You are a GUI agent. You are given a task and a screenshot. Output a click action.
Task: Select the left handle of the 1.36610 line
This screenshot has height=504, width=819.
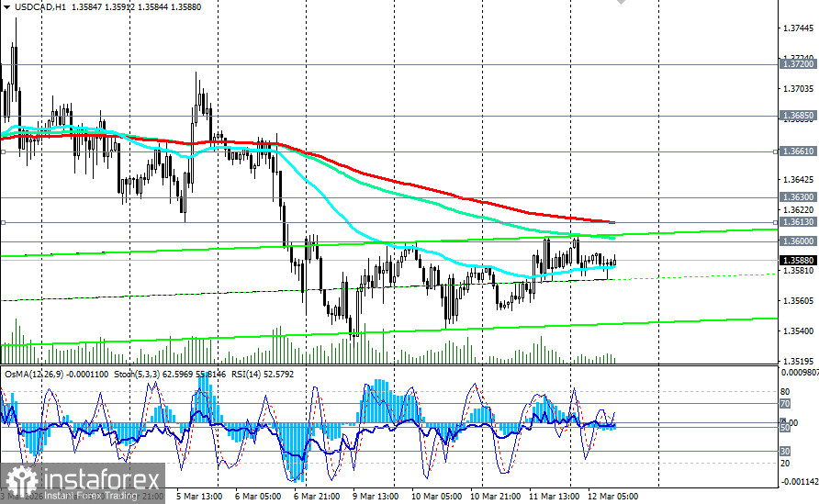3,151
